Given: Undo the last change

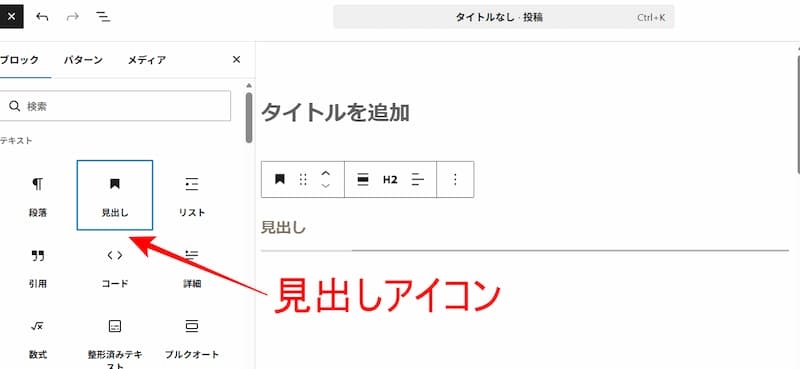Looking at the screenshot, I should 42,17.
